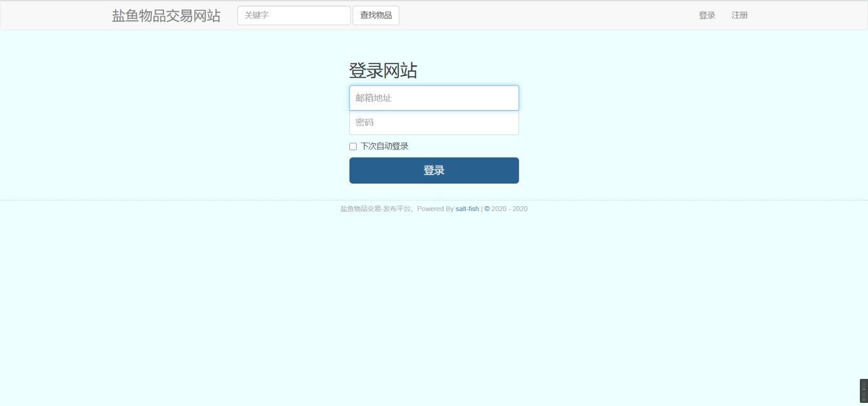Image resolution: width=868 pixels, height=406 pixels.
Task: Click the dark debug widget at the bottom-right corner
Action: coord(864,391)
